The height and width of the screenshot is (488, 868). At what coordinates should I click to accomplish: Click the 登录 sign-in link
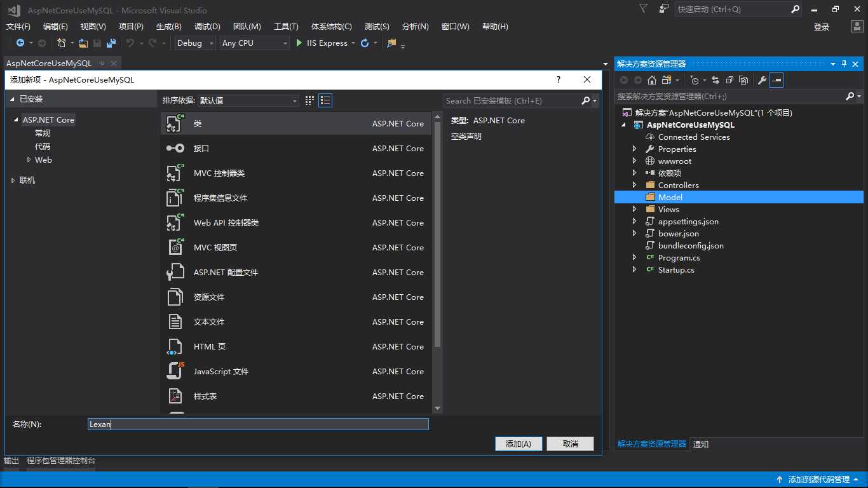[x=822, y=27]
